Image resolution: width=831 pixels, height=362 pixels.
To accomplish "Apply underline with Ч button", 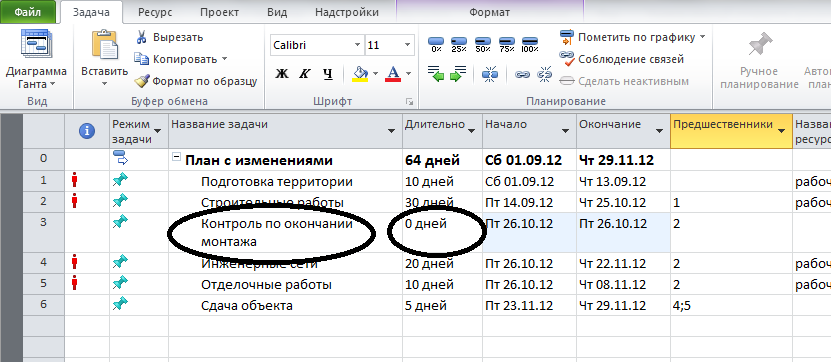I will pyautogui.click(x=328, y=74).
